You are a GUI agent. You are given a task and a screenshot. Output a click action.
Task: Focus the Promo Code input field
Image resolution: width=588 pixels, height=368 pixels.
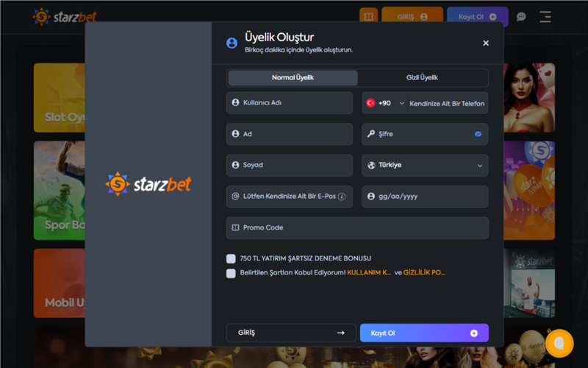(357, 227)
